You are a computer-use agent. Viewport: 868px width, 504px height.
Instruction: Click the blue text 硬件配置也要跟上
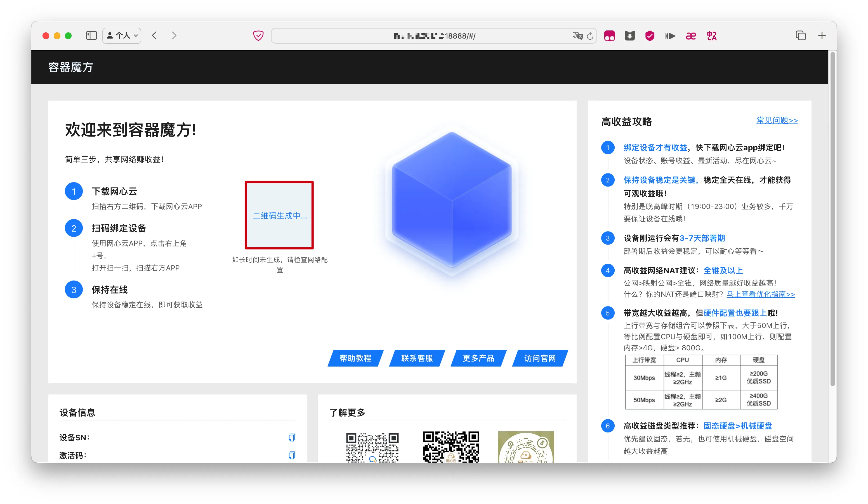(735, 313)
